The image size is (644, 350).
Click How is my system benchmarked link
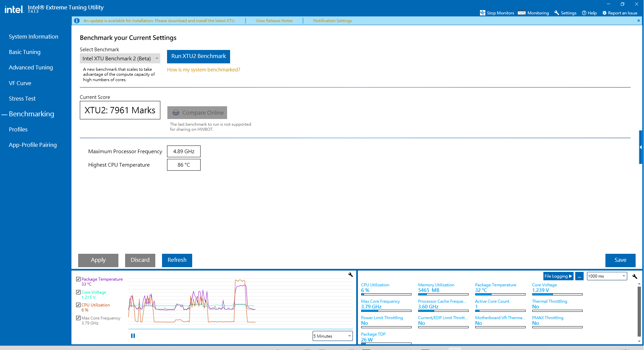tap(204, 70)
